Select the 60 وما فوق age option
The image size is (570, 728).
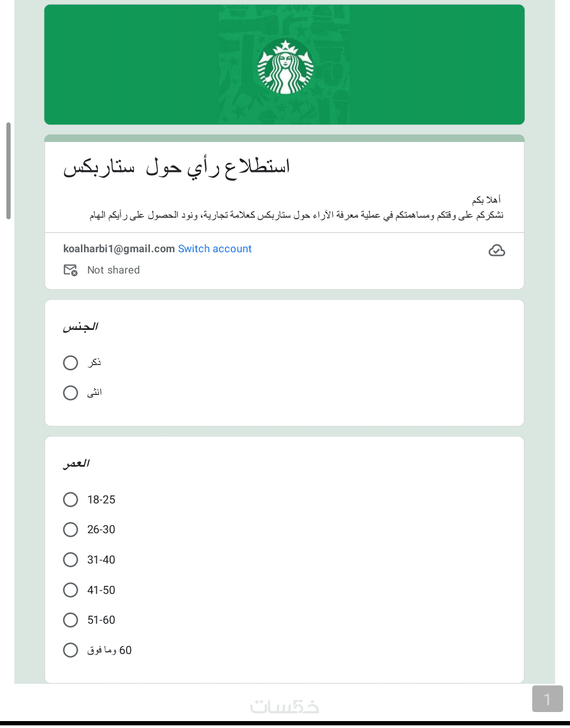[x=71, y=650]
